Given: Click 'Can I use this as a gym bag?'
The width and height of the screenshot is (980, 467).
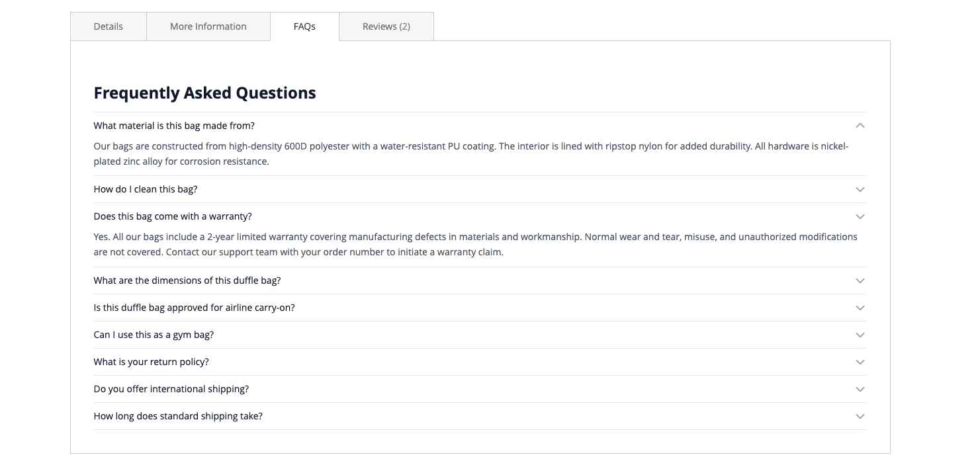Looking at the screenshot, I should click(x=154, y=335).
